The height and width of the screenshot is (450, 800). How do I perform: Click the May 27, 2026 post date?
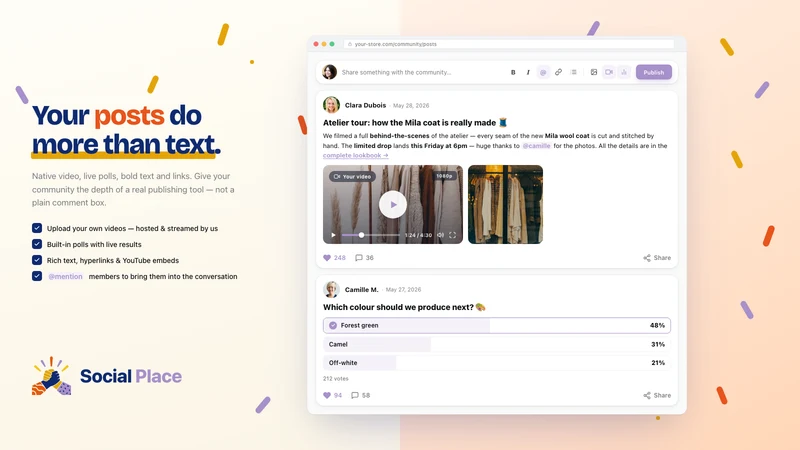click(x=404, y=290)
